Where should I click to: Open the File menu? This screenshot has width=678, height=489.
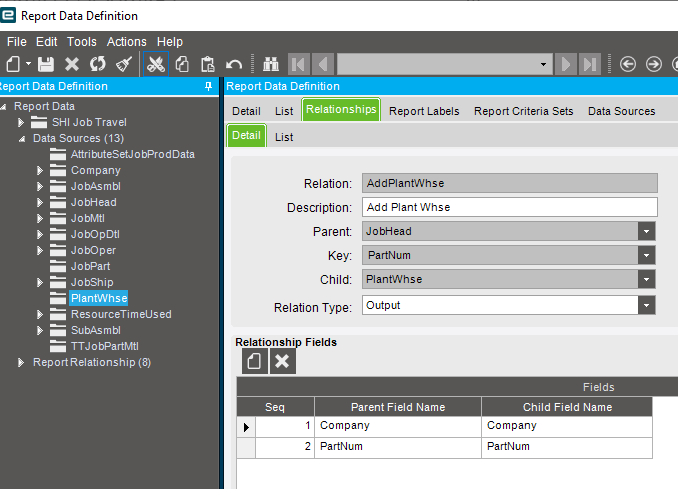[x=17, y=42]
